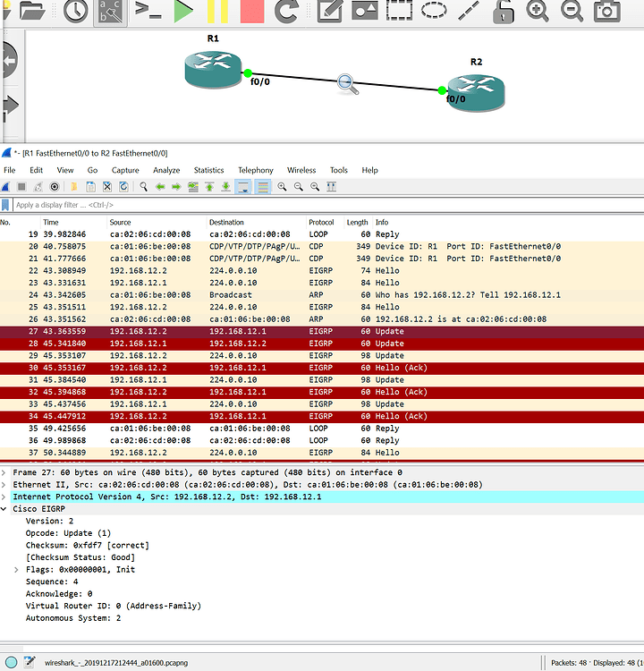This screenshot has height=671, width=644.
Task: Open the GNS3 console terminal icon
Action: tap(147, 11)
